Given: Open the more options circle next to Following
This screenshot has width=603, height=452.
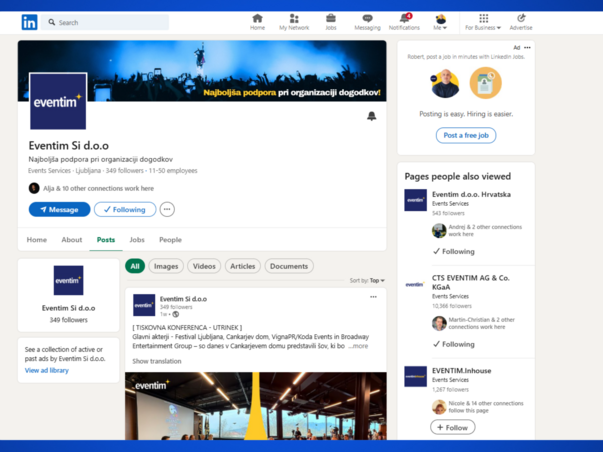Looking at the screenshot, I should tap(167, 209).
